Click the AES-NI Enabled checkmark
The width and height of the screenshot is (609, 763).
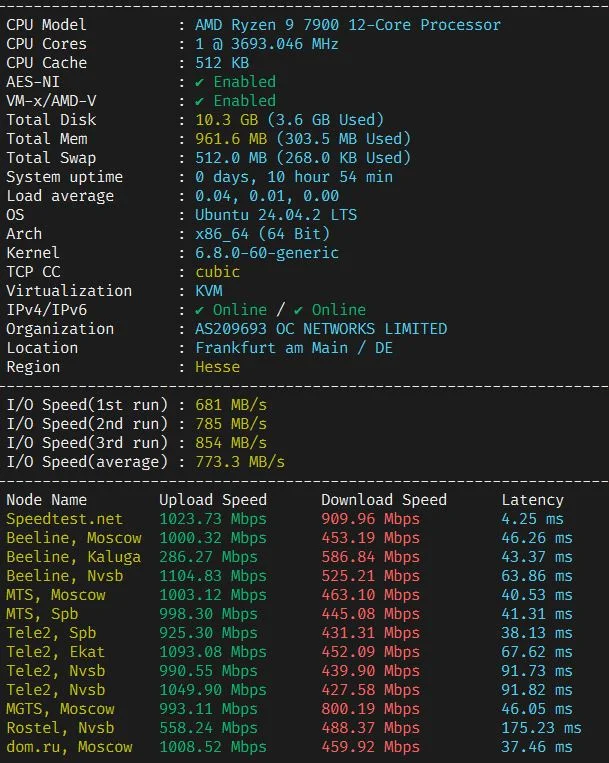[x=199, y=82]
